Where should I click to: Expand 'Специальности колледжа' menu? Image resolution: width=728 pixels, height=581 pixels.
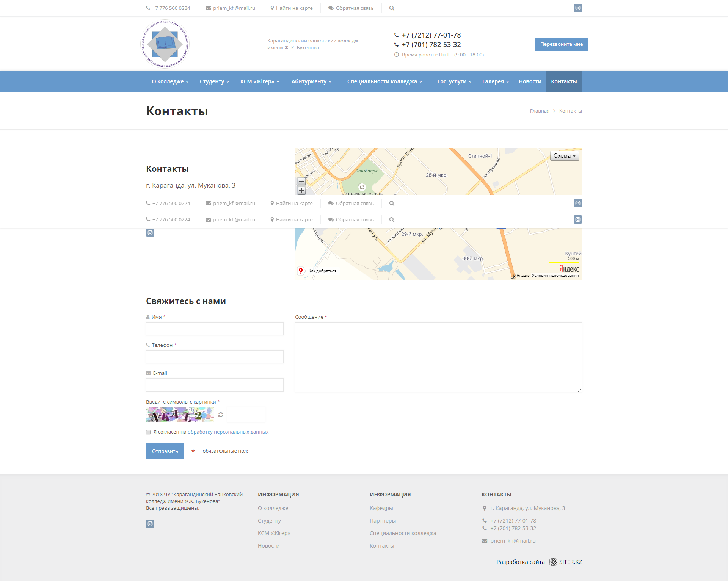pyautogui.click(x=384, y=81)
